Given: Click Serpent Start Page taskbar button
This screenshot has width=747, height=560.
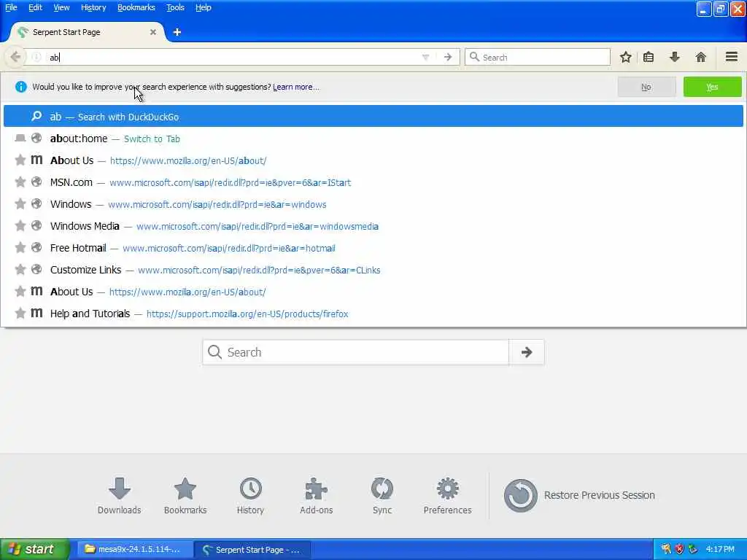Looking at the screenshot, I should coord(252,550).
